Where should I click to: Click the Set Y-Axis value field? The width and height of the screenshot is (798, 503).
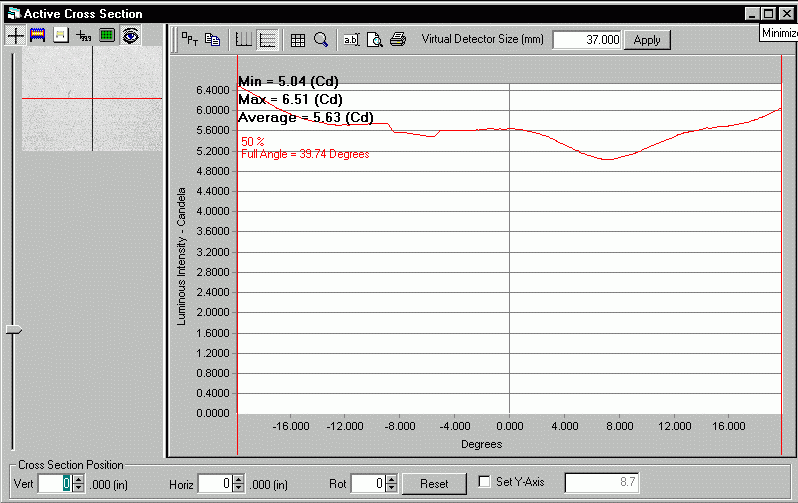(x=602, y=482)
